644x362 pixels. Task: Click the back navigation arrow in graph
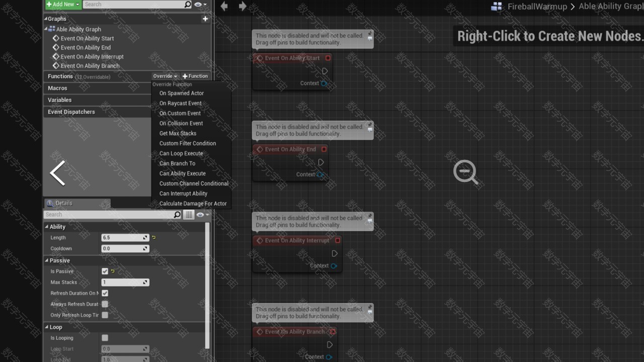pos(224,6)
